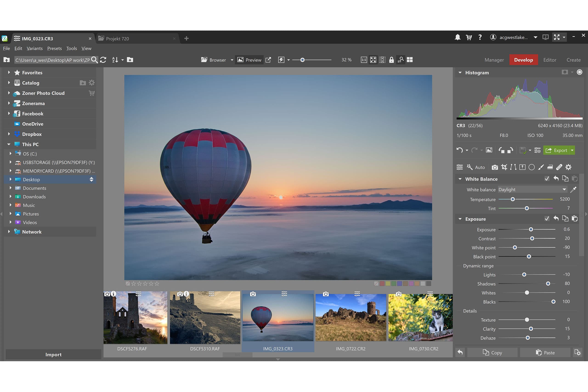This screenshot has height=392, width=588.
Task: Uncheck the Exposure section checkbox
Action: click(x=547, y=218)
